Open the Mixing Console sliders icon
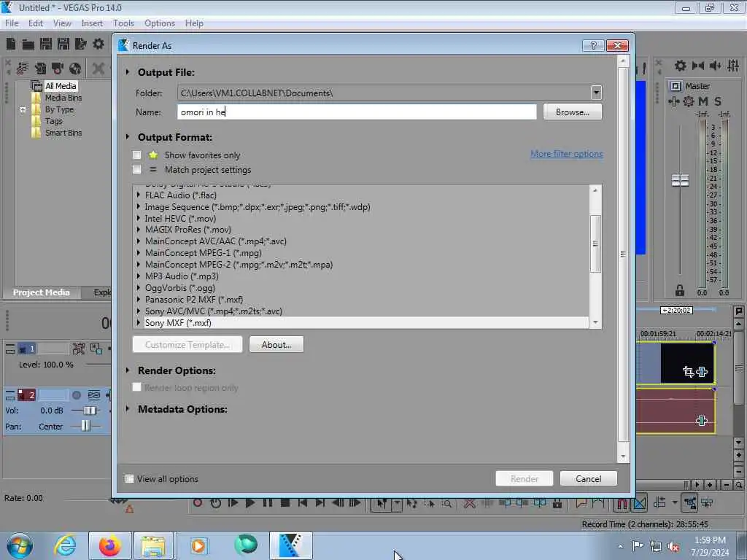Screen dimensions: 747x560 (733, 66)
